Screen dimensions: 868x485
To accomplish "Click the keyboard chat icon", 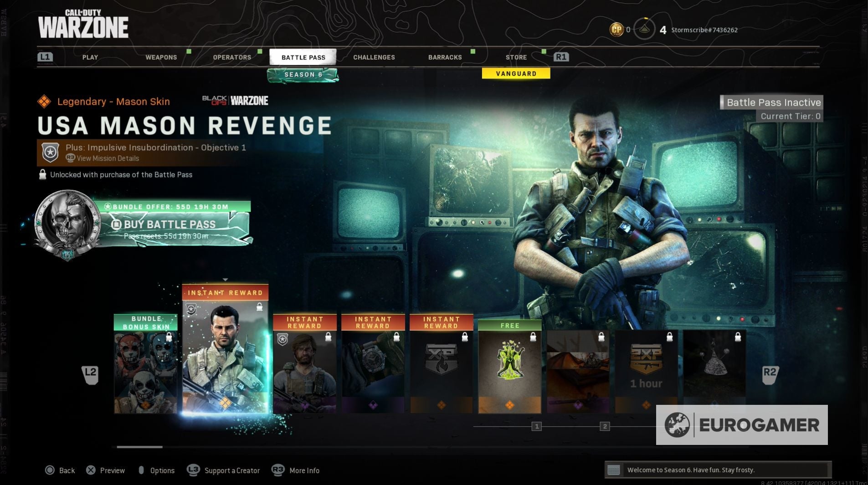I will click(614, 470).
